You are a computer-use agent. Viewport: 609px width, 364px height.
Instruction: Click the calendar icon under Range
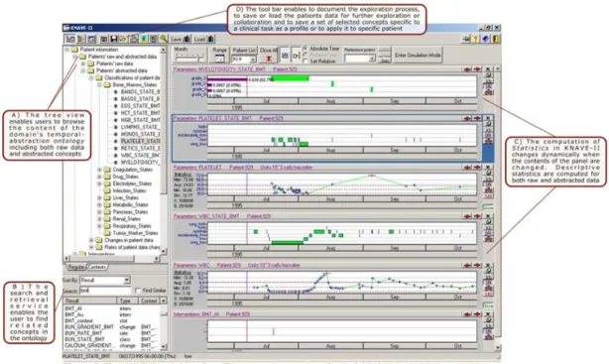[219, 59]
